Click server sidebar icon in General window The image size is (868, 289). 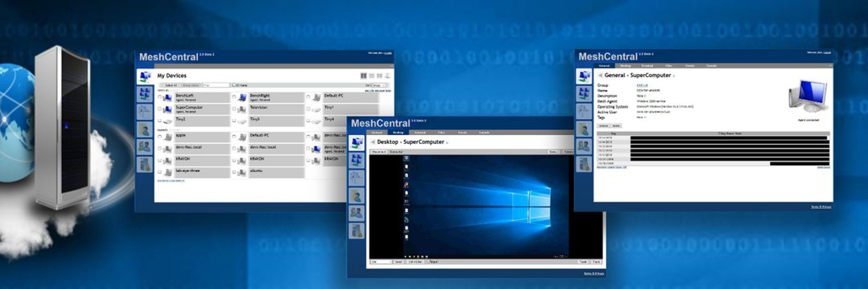[x=584, y=164]
